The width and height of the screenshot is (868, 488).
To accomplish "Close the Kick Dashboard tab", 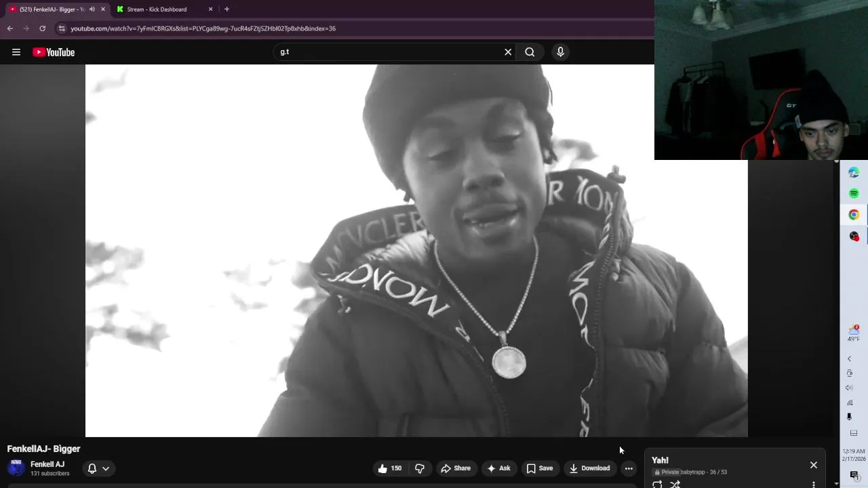I will coord(210,9).
